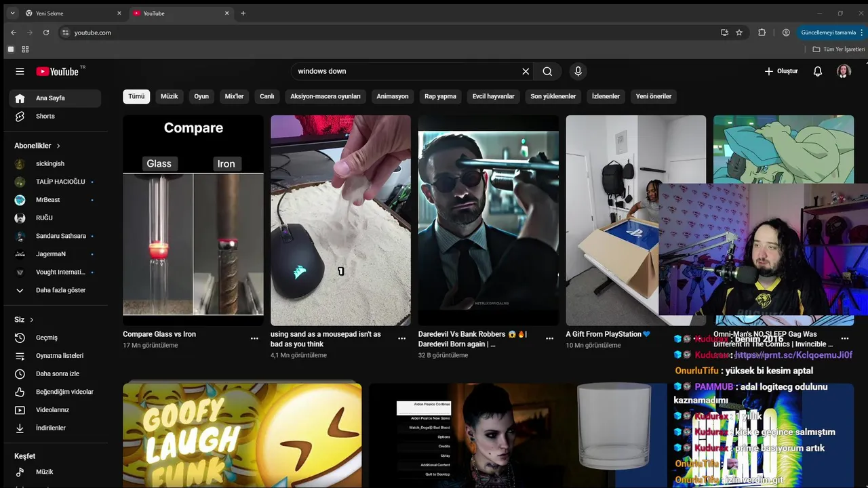The width and height of the screenshot is (868, 488).
Task: Go to Ana Sayfa in sidebar
Action: pos(55,98)
